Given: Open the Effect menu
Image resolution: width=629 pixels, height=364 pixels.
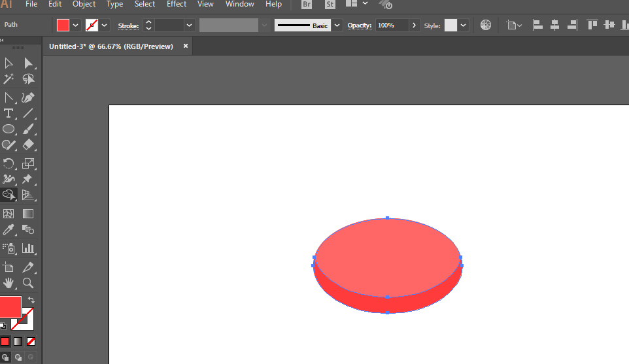Looking at the screenshot, I should pyautogui.click(x=177, y=4).
